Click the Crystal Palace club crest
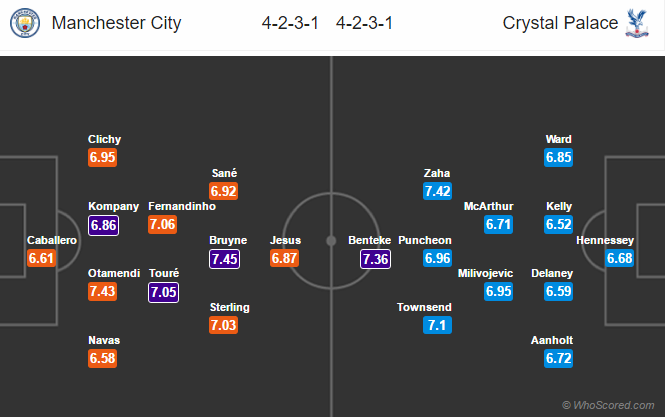 (641, 22)
